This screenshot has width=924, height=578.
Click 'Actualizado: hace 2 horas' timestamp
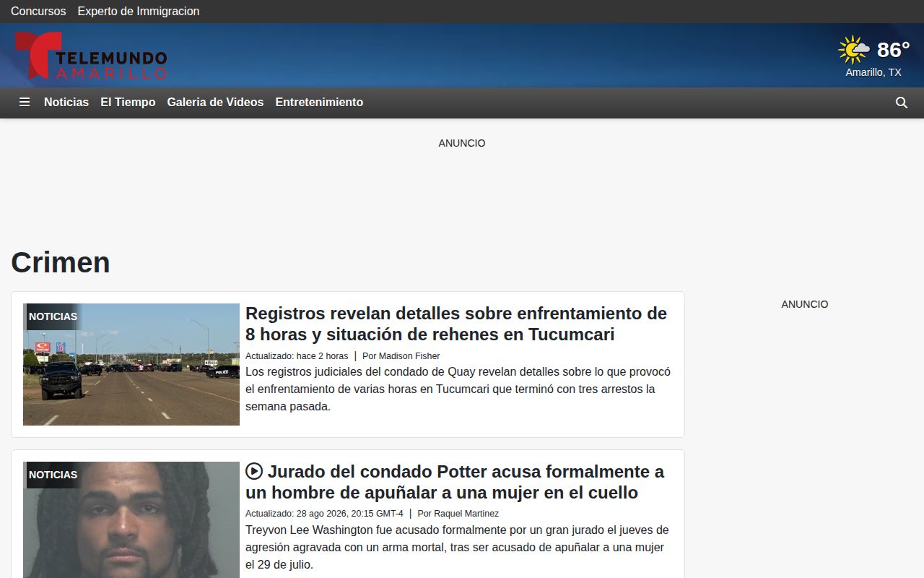pyautogui.click(x=297, y=356)
